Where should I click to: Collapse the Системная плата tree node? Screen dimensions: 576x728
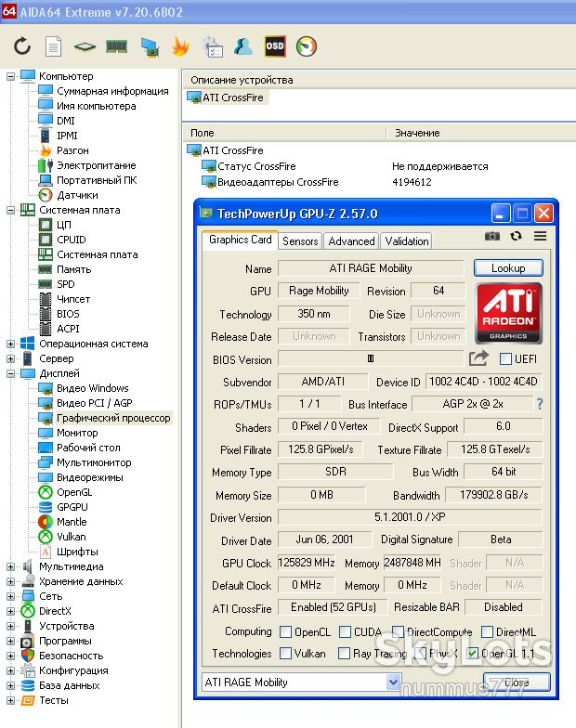pyautogui.click(x=11, y=210)
